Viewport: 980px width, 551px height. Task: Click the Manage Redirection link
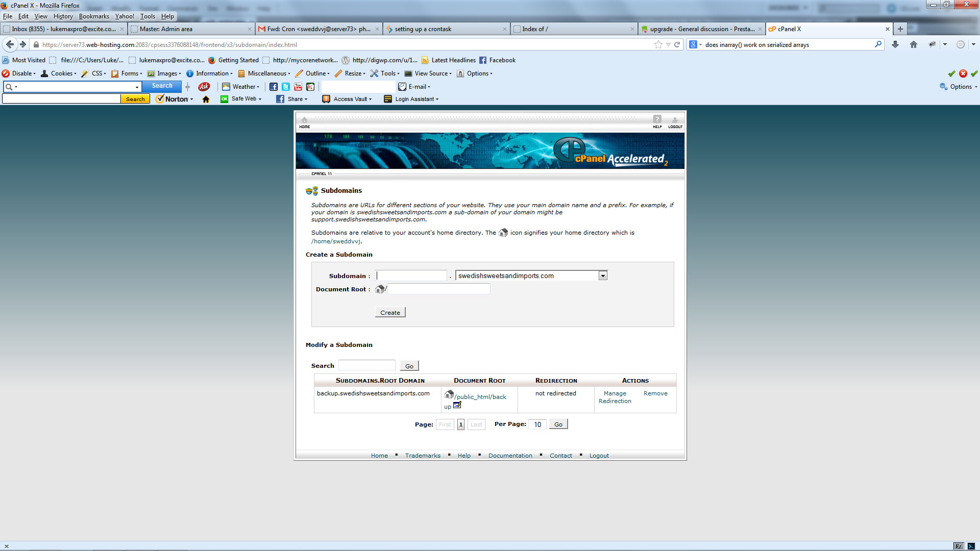[615, 397]
